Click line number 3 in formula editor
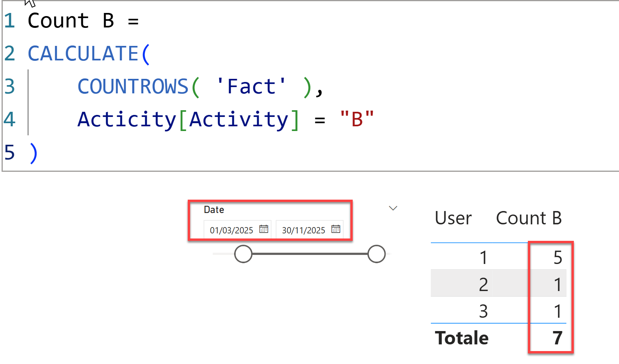This screenshot has height=364, width=619. (x=9, y=87)
